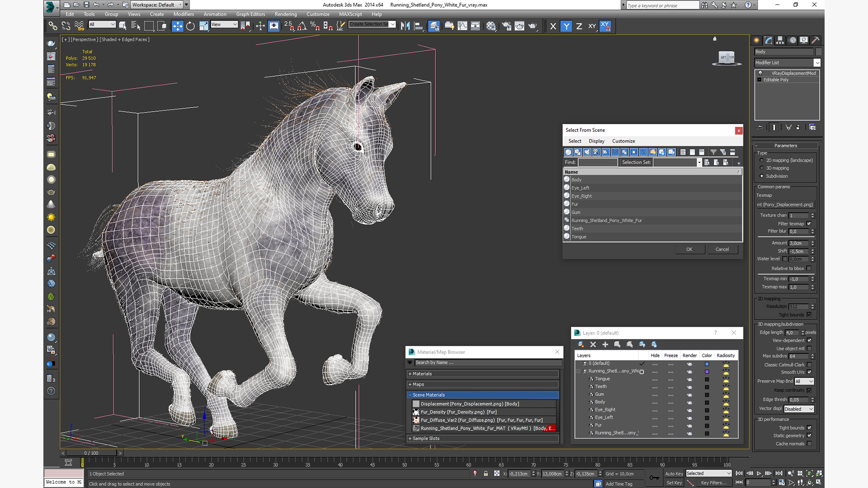
Task: Click the ViewCube in the perspective viewport
Action: pyautogui.click(x=726, y=57)
